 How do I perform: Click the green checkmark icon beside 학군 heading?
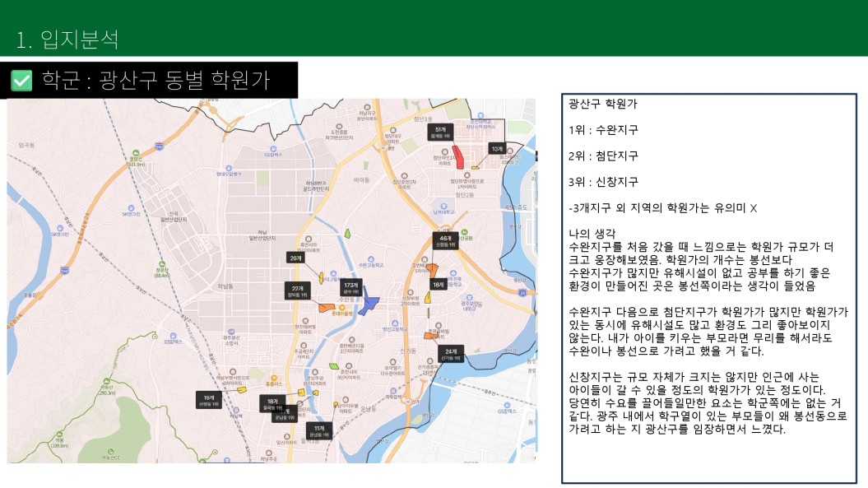[21, 81]
